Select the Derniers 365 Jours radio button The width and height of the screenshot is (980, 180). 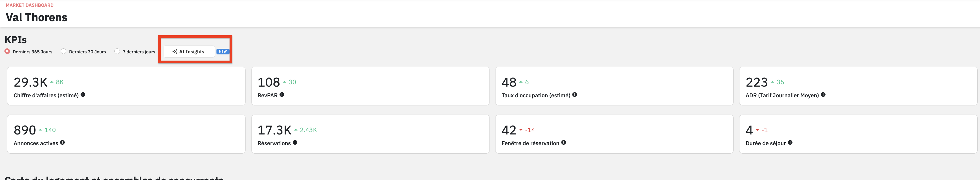[7, 51]
